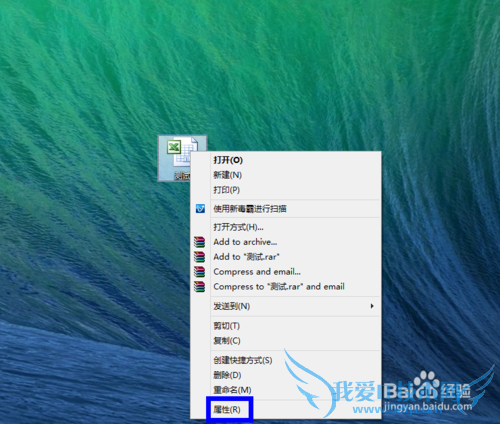This screenshot has height=424, width=500.
Task: Choose Compress and email... entry
Action: 286,272
